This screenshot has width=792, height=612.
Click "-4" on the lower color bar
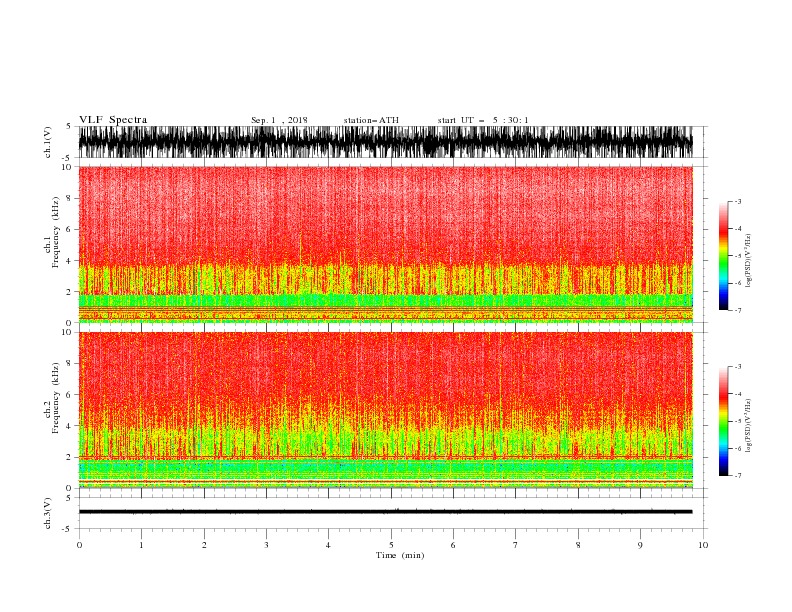[737, 394]
